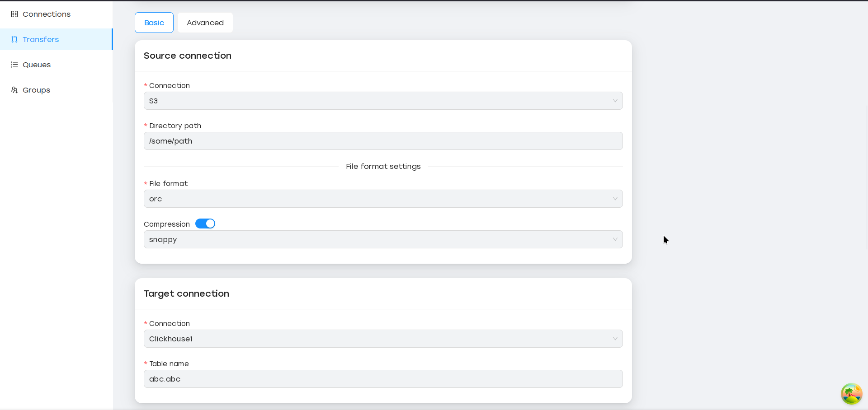Go to the Queues page
The image size is (868, 410).
coord(37,65)
